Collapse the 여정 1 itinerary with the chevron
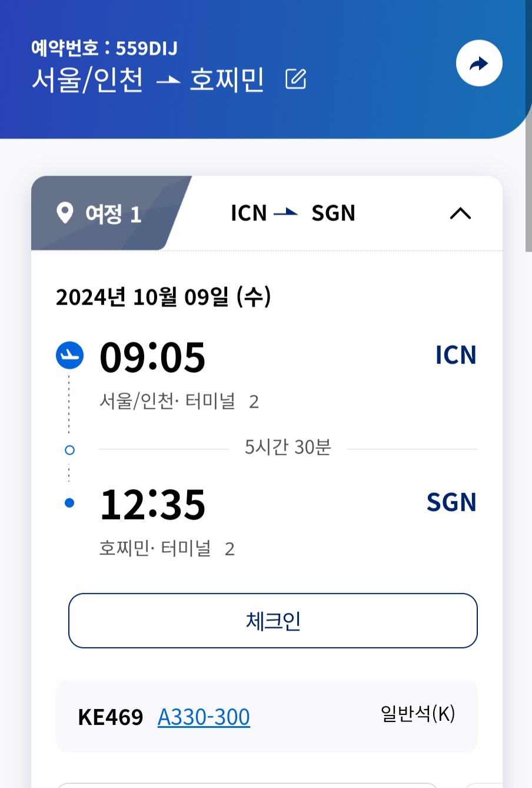This screenshot has height=788, width=532. point(460,213)
